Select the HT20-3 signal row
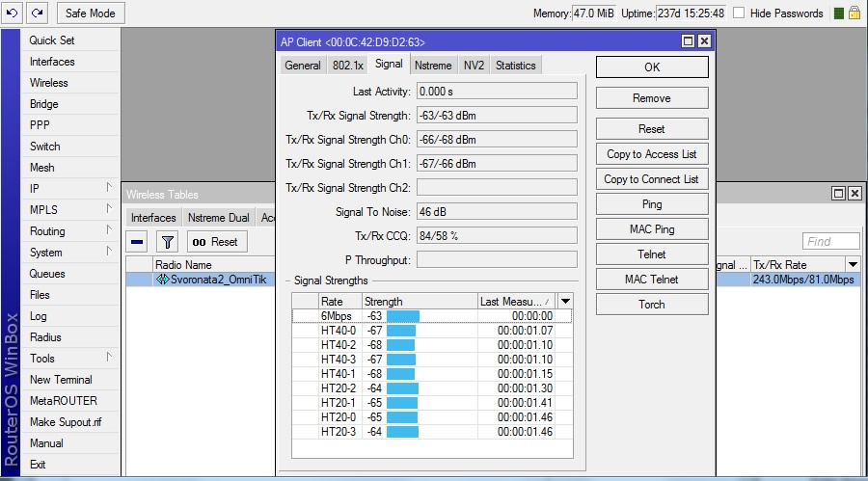Viewport: 868px width, 481px height. pos(432,431)
